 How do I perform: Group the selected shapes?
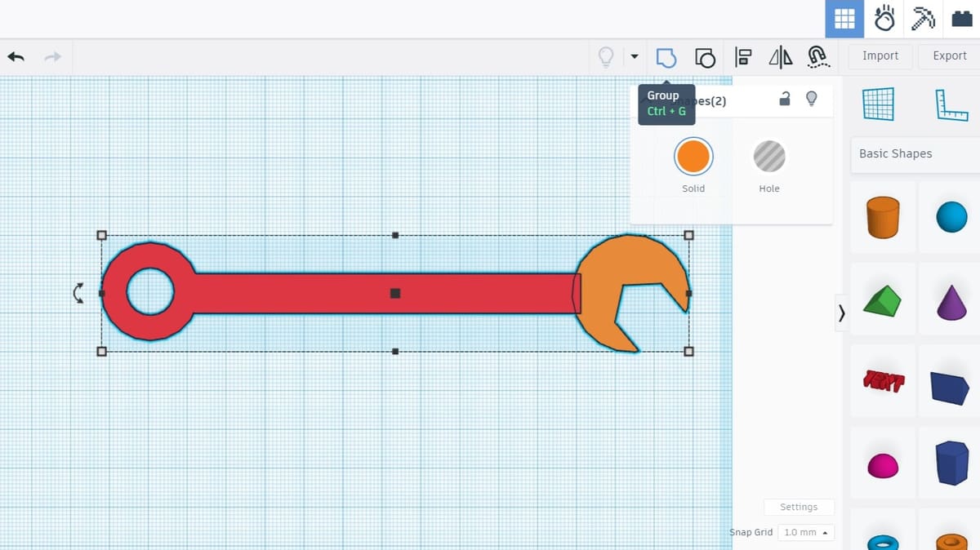click(666, 57)
